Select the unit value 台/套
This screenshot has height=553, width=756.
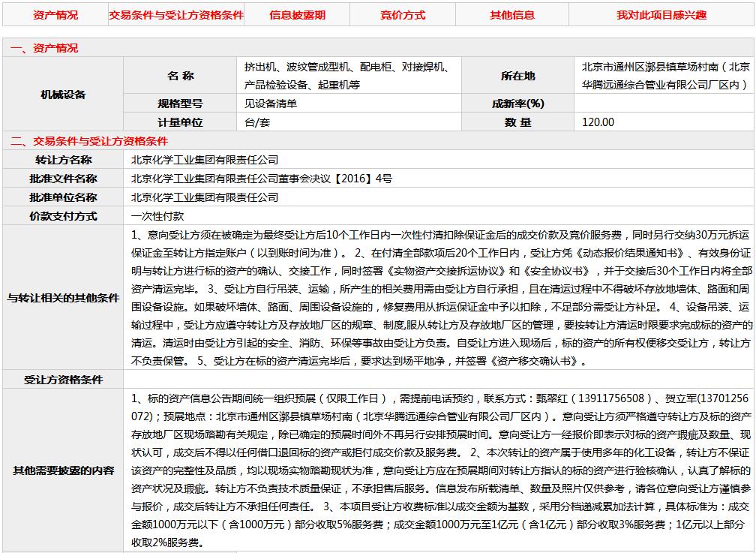(x=257, y=122)
